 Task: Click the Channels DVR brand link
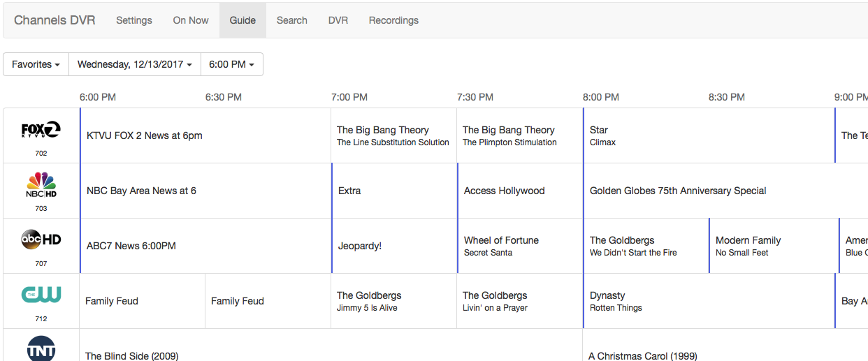pyautogui.click(x=55, y=20)
